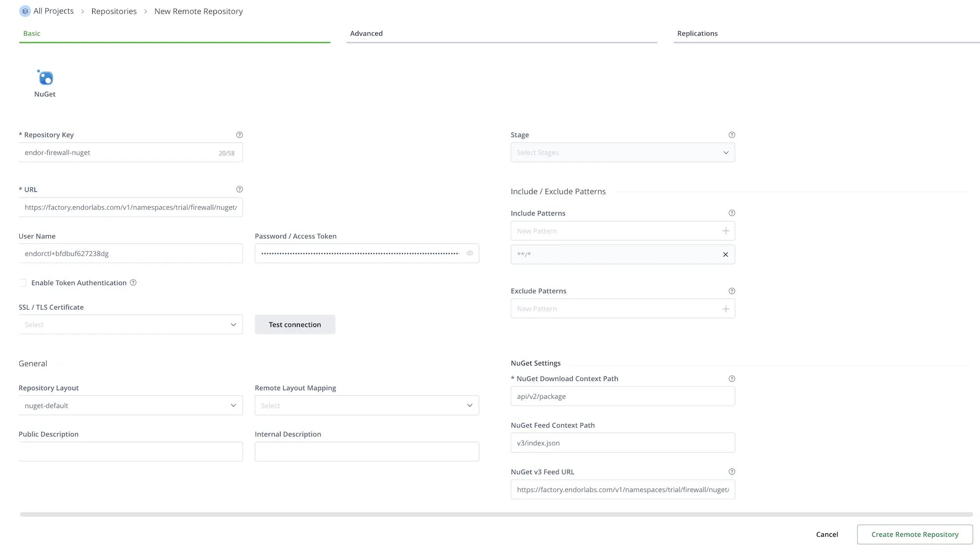Screen dimensions: 980x558
Task: Focus the Internal Description field
Action: pos(367,451)
